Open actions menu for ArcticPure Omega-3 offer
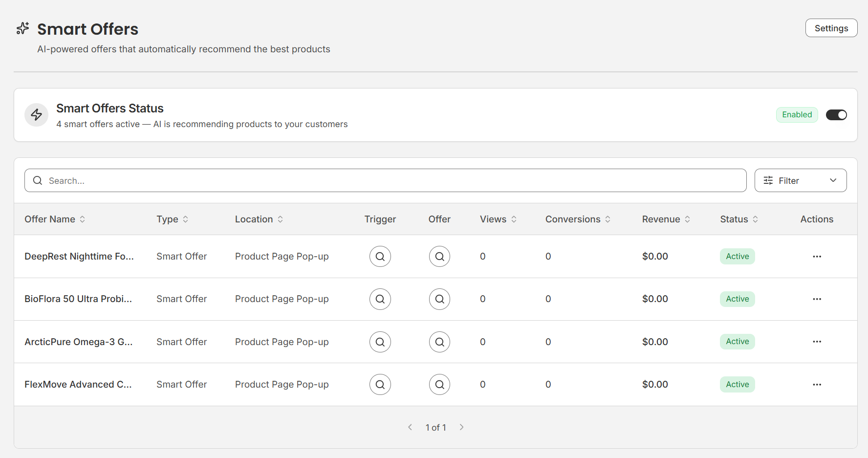Viewport: 868px width, 458px height. pyautogui.click(x=817, y=342)
